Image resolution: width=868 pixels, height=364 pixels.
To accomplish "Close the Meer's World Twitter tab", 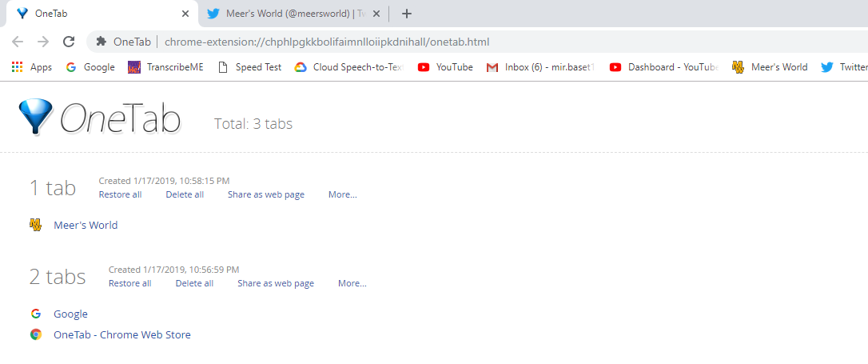I will pyautogui.click(x=376, y=14).
